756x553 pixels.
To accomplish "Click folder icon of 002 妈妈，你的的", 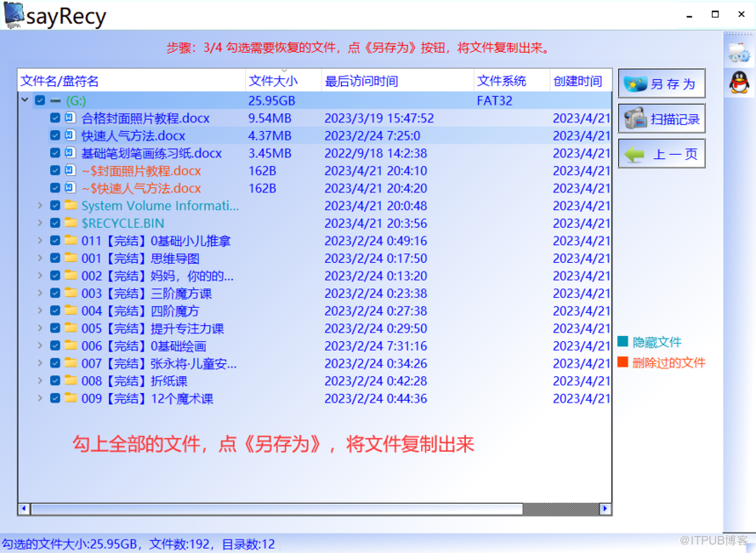I will (x=71, y=275).
